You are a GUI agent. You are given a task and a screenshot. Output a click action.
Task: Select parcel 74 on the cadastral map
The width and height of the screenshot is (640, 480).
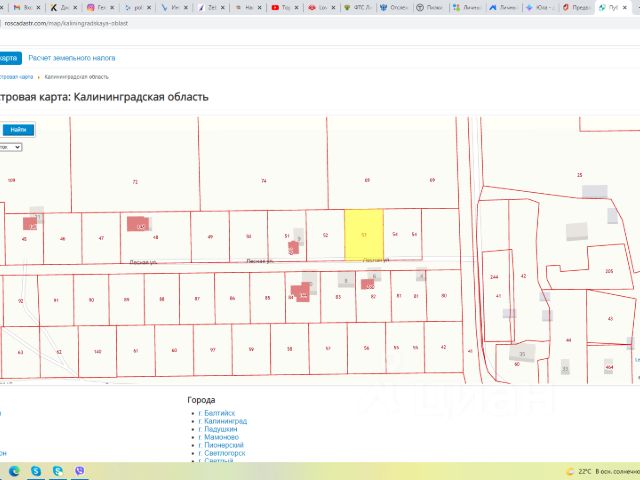[264, 180]
